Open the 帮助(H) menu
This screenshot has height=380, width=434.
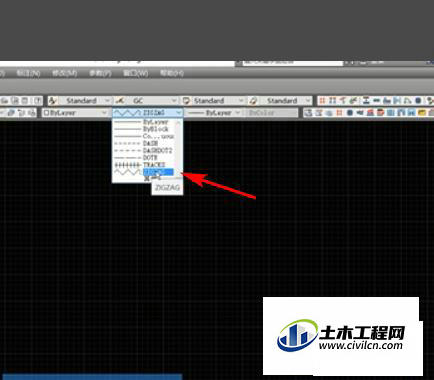172,73
